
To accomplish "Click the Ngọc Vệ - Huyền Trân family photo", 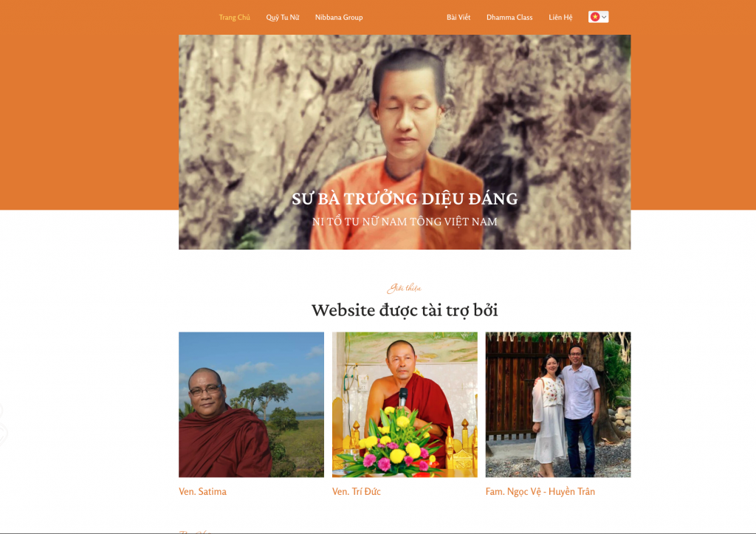I will (558, 404).
